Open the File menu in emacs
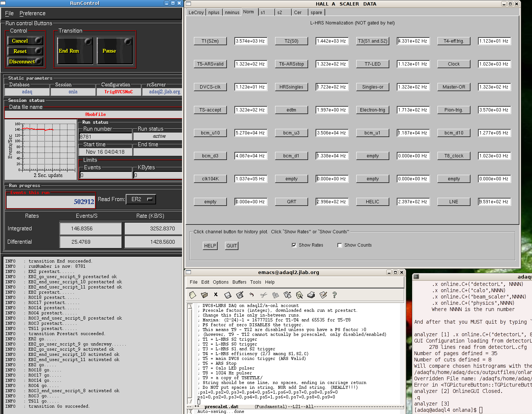The image size is (532, 414). (194, 282)
